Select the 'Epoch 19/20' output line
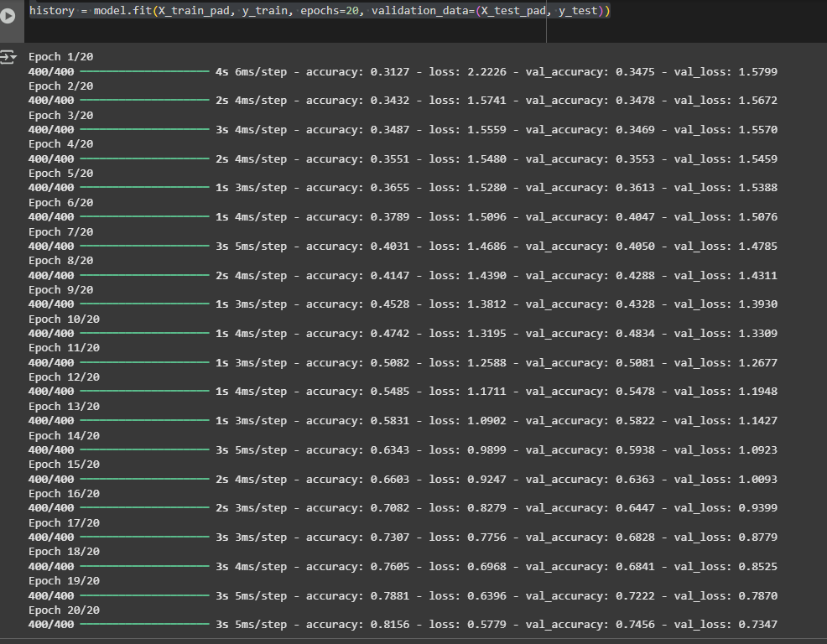 click(x=64, y=581)
